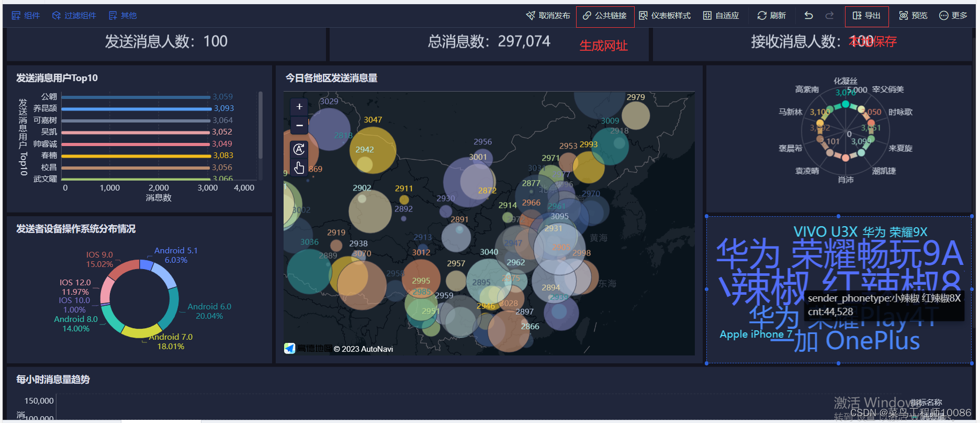Click the map bubble labeled 2902
Screen dimensions: 980x423
pos(370,211)
